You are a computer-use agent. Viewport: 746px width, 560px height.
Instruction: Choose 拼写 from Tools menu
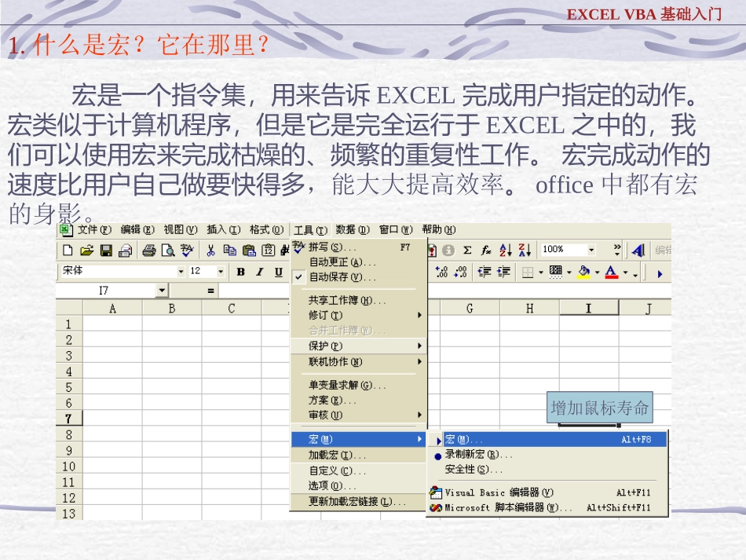point(358,247)
